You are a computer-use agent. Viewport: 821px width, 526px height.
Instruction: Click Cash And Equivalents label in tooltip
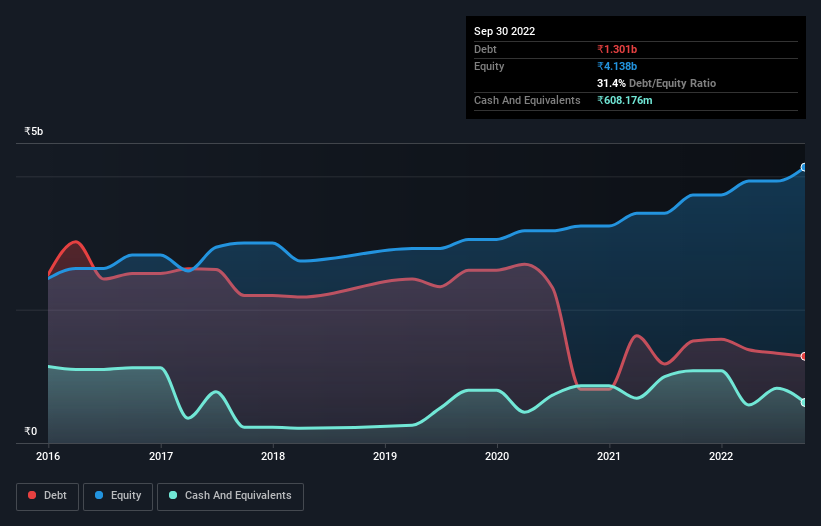pos(527,100)
